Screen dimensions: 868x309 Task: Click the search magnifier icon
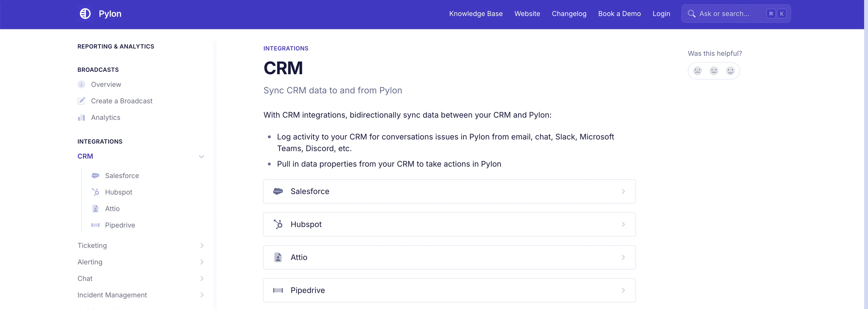(x=691, y=14)
